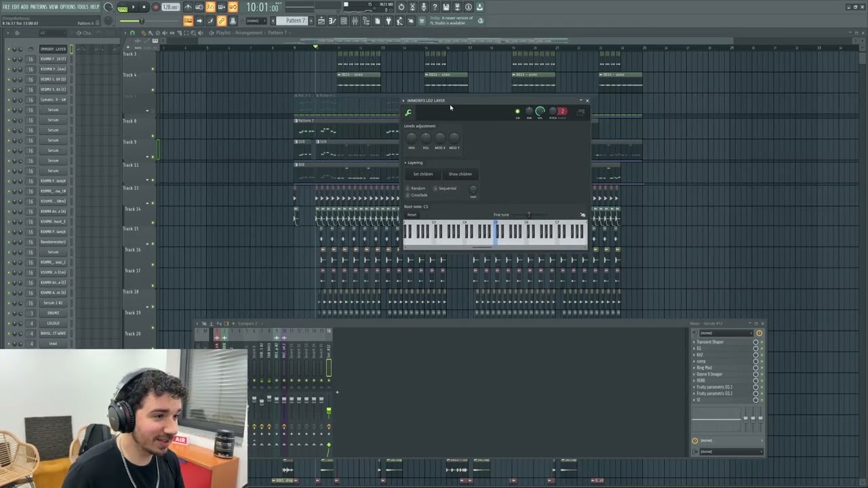Select the IMMDRP LAYER channel button
Image resolution: width=868 pixels, height=488 pixels.
53,49
